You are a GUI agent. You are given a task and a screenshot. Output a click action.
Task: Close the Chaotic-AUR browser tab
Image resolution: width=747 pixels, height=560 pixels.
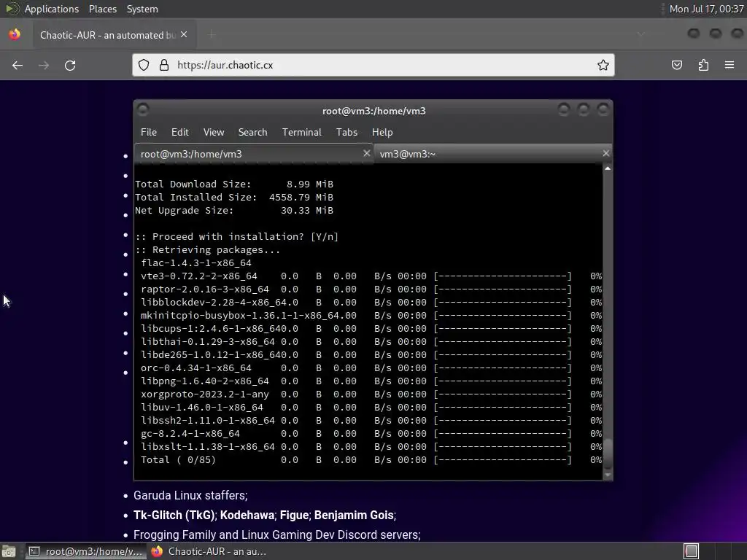click(x=184, y=35)
